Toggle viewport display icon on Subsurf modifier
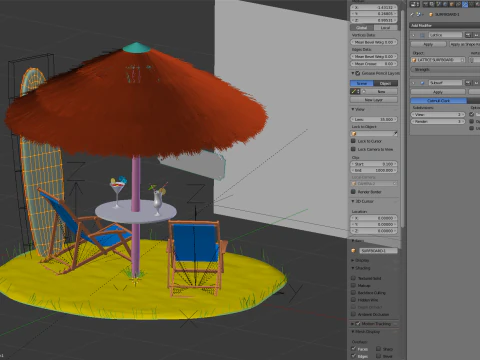 (x=476, y=83)
